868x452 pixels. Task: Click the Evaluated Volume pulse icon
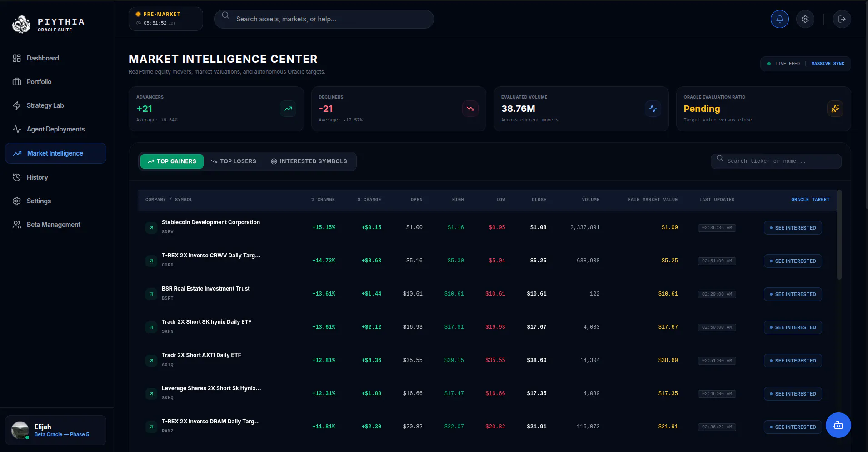tap(653, 109)
